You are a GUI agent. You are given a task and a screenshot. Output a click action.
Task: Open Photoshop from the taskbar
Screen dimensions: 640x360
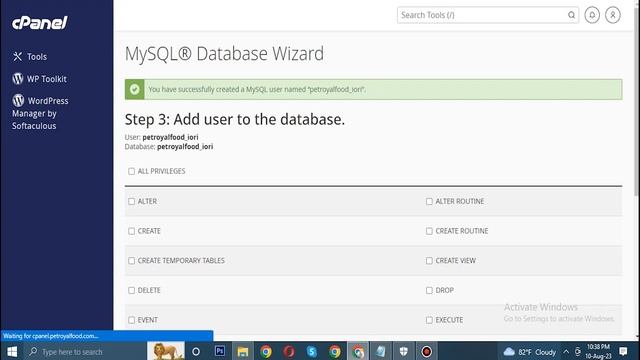click(x=220, y=351)
